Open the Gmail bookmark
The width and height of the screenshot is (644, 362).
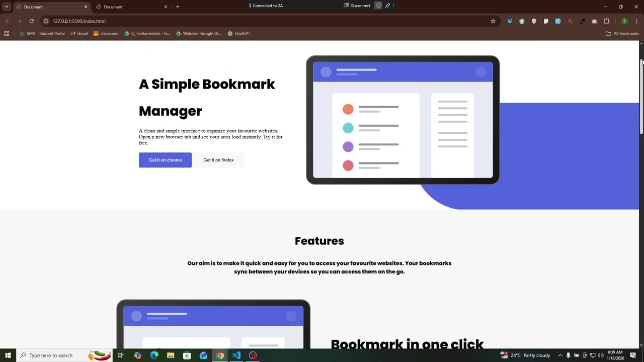pyautogui.click(x=79, y=34)
